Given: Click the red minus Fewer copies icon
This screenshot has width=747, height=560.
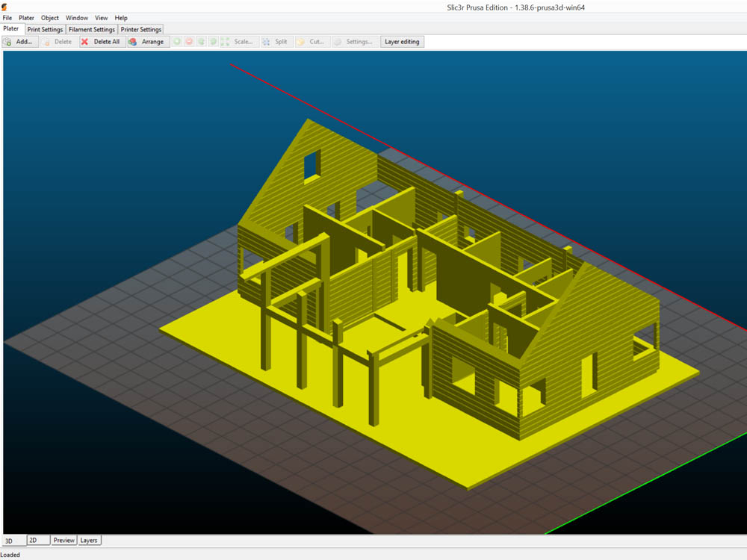Looking at the screenshot, I should click(x=189, y=42).
